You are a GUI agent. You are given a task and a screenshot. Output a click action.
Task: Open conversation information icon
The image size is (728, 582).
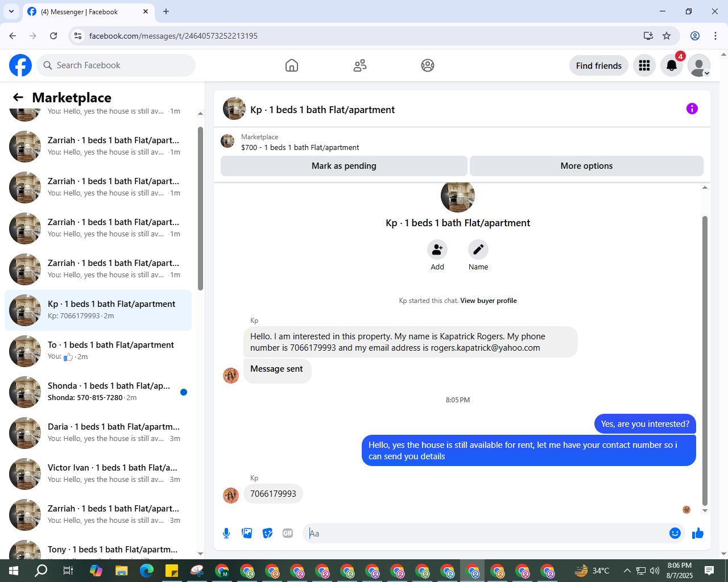click(x=692, y=109)
